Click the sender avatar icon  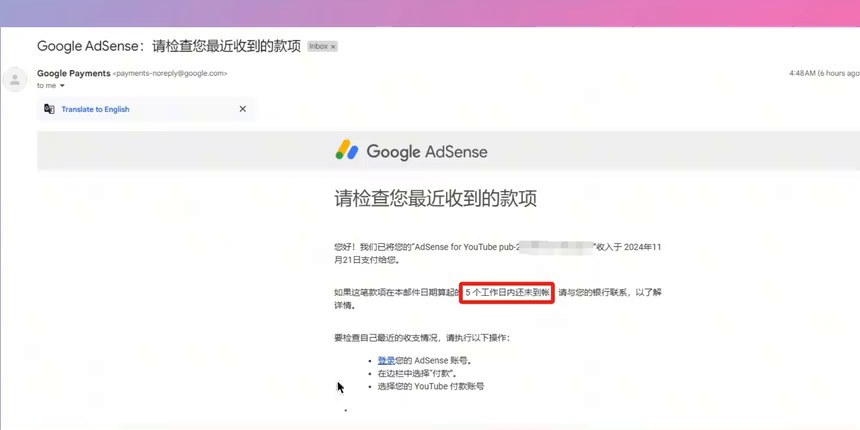15,80
